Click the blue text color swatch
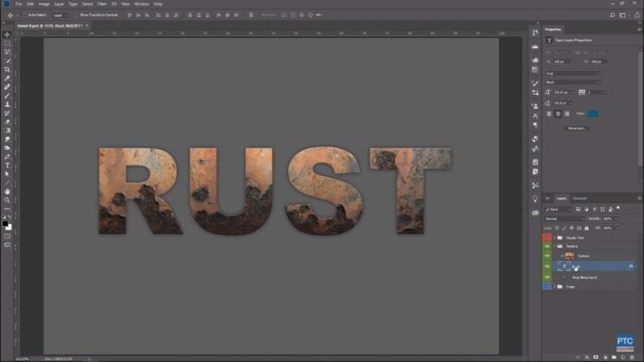Screen dimensions: 644x362 593,113
